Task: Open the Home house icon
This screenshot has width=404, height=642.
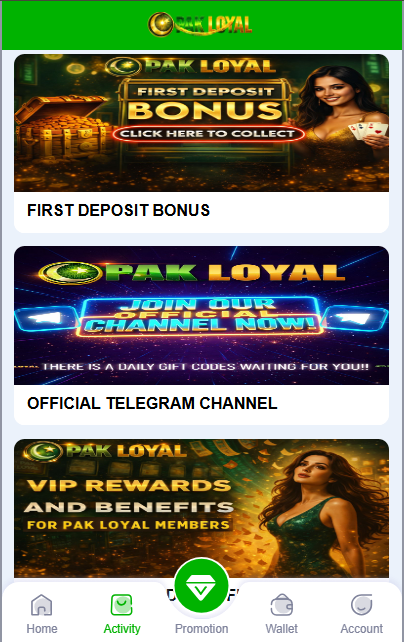Action: click(x=42, y=605)
